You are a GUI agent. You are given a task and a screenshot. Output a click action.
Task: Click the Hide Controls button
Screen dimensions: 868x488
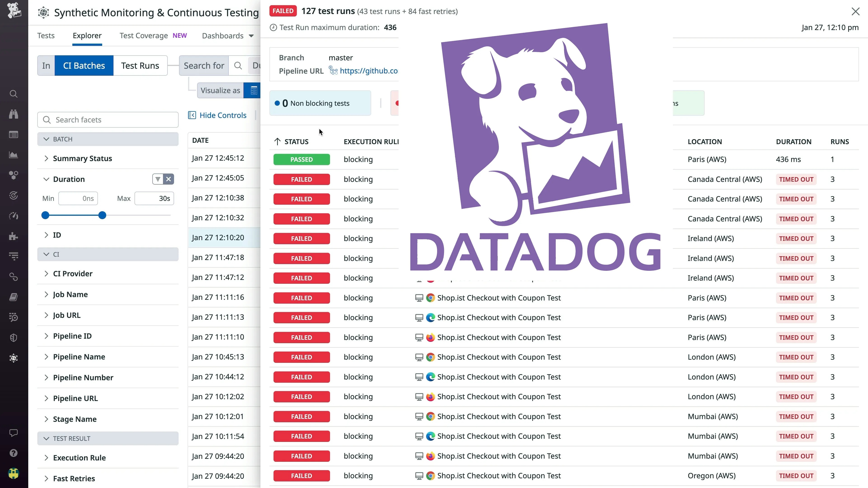click(x=217, y=115)
